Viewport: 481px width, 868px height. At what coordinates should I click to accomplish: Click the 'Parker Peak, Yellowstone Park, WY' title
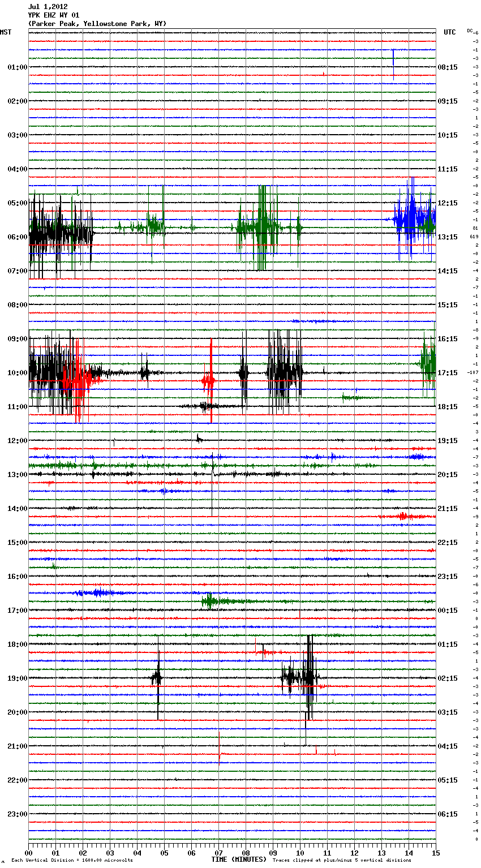point(97,24)
